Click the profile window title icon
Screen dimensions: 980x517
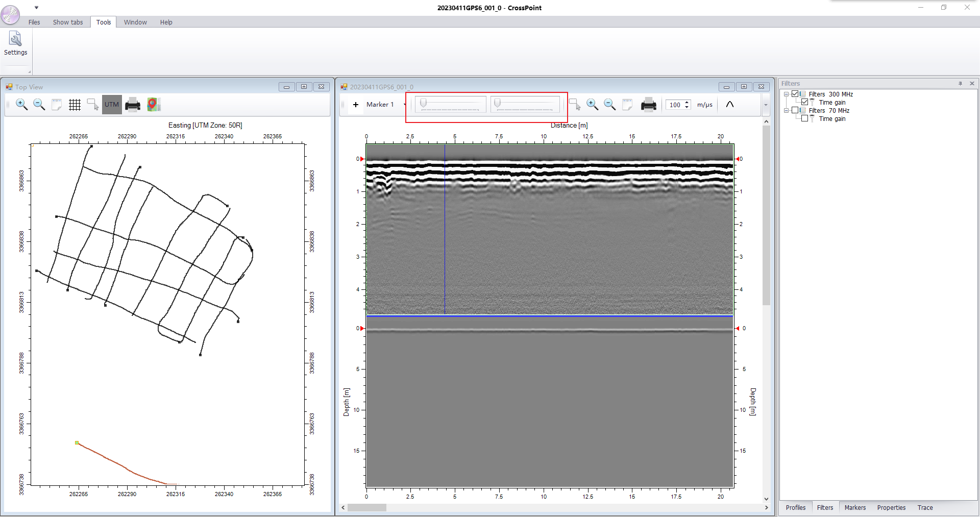[x=344, y=87]
